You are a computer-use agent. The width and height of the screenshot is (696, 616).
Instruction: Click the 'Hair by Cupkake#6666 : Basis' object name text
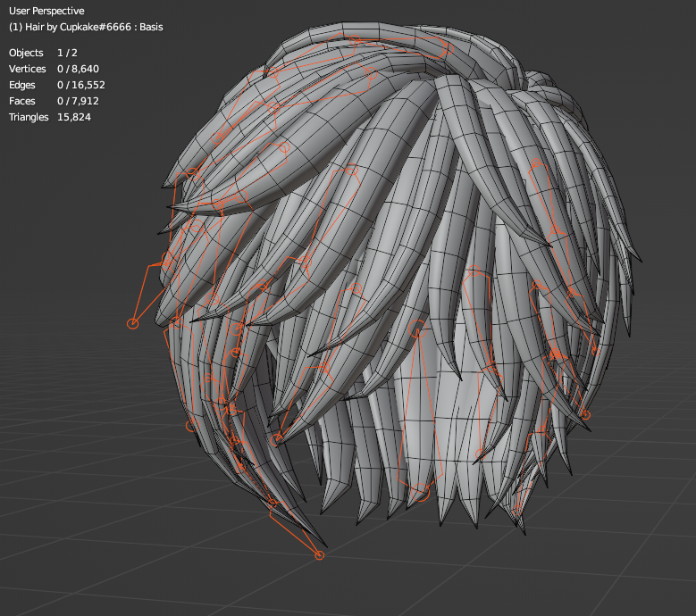[86, 27]
